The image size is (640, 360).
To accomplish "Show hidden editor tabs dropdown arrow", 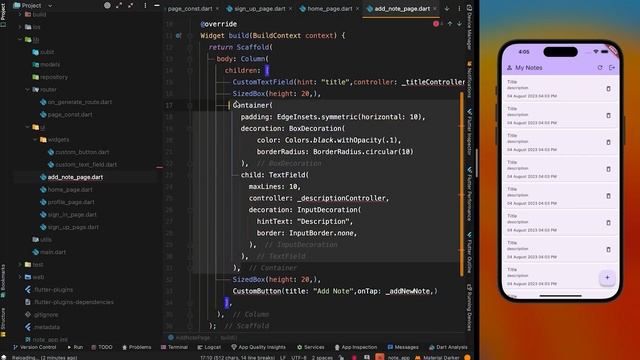I will point(447,8).
